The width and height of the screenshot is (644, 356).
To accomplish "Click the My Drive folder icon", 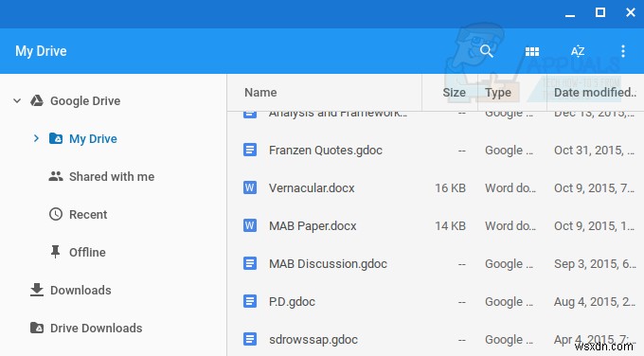I will click(56, 138).
